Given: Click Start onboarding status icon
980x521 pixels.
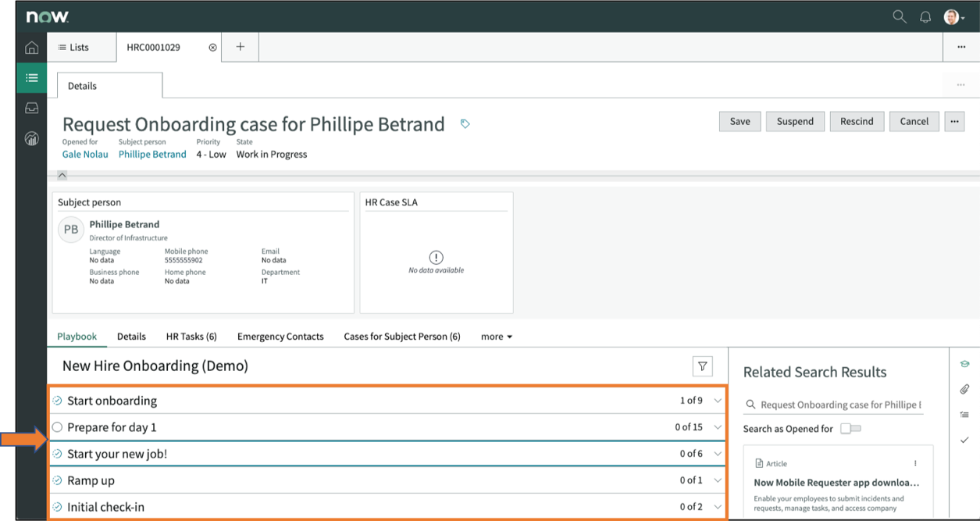Looking at the screenshot, I should click(x=57, y=401).
